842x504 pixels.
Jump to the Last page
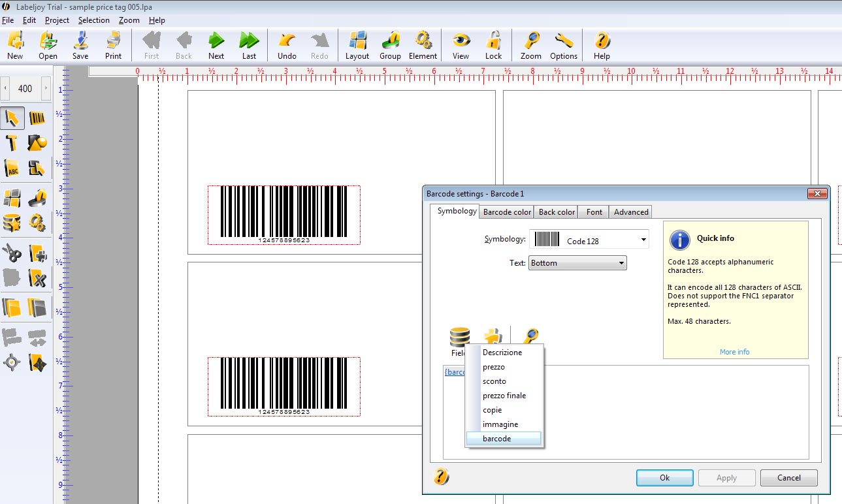click(x=249, y=46)
